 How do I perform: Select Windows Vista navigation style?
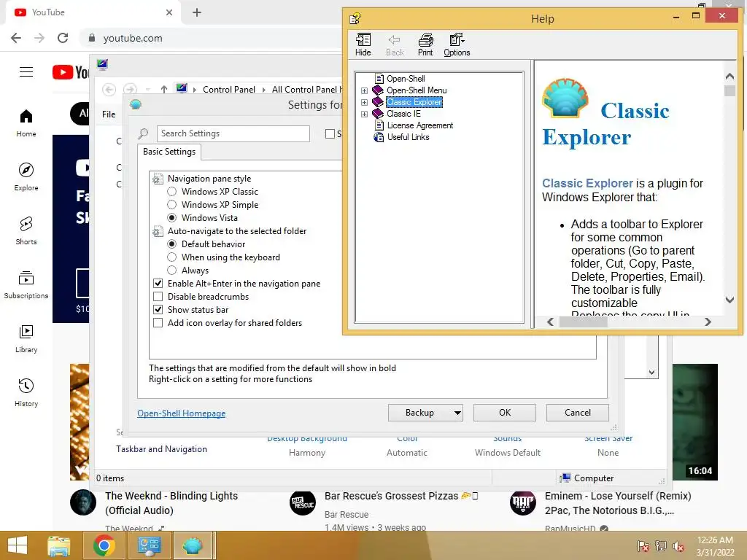coord(172,217)
